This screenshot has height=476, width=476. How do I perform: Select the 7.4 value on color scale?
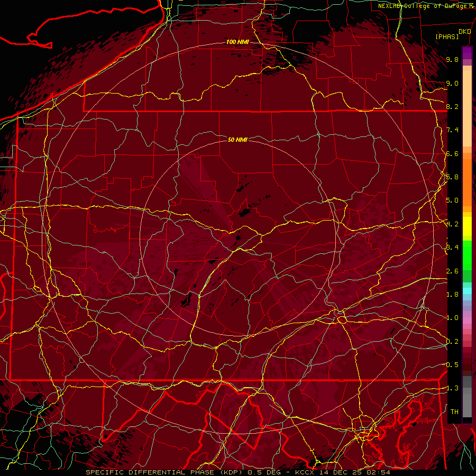click(x=452, y=130)
